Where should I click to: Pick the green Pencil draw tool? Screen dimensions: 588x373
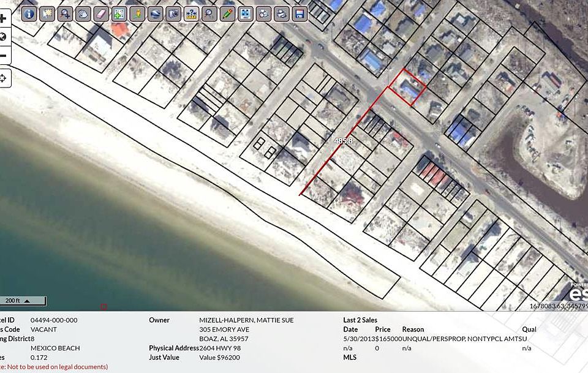(227, 14)
